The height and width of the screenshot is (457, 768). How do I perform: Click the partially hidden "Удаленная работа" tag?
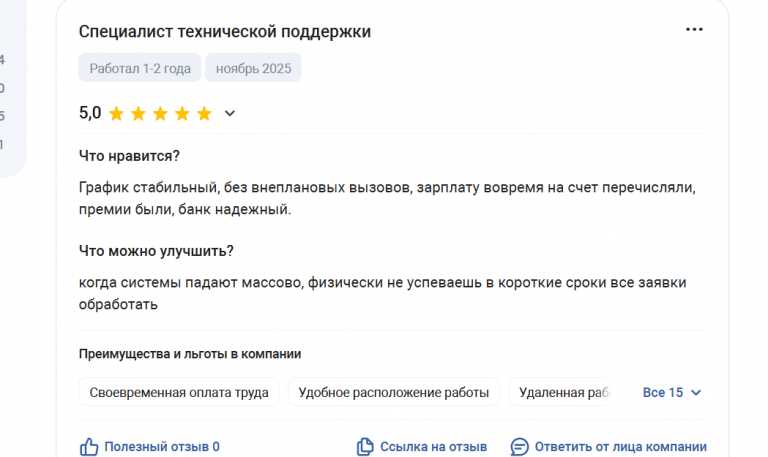click(x=564, y=392)
